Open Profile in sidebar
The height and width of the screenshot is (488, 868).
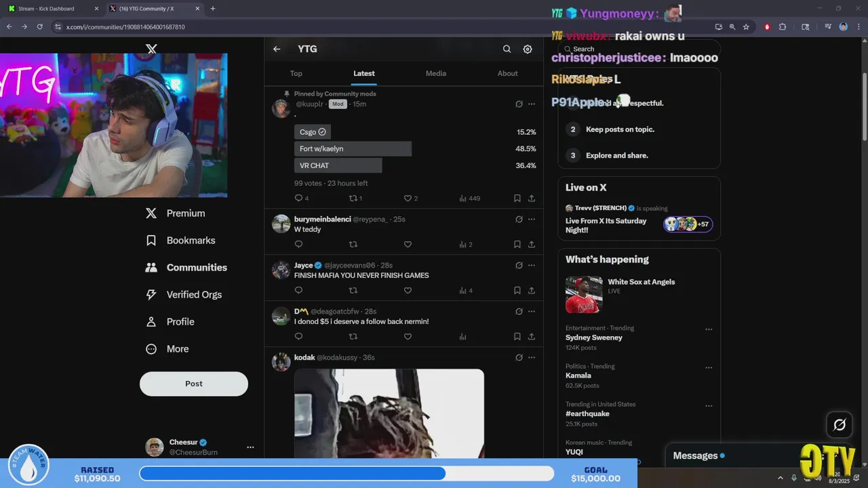tap(170, 321)
